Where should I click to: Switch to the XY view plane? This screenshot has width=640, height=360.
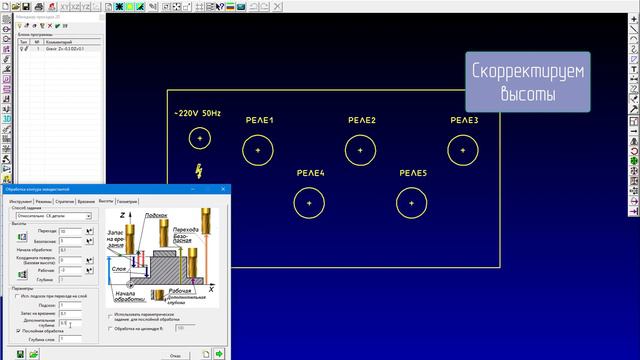click(65, 7)
